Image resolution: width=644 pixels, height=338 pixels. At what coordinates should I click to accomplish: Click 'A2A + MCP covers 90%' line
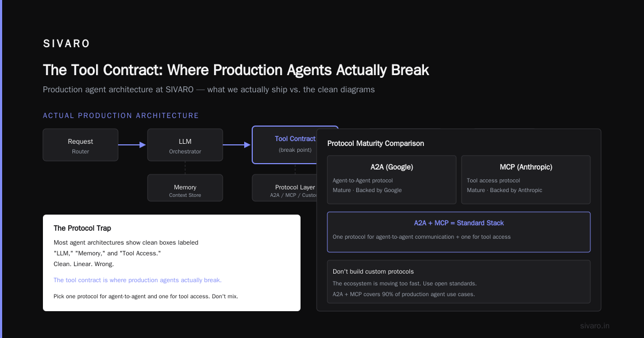pos(404,294)
